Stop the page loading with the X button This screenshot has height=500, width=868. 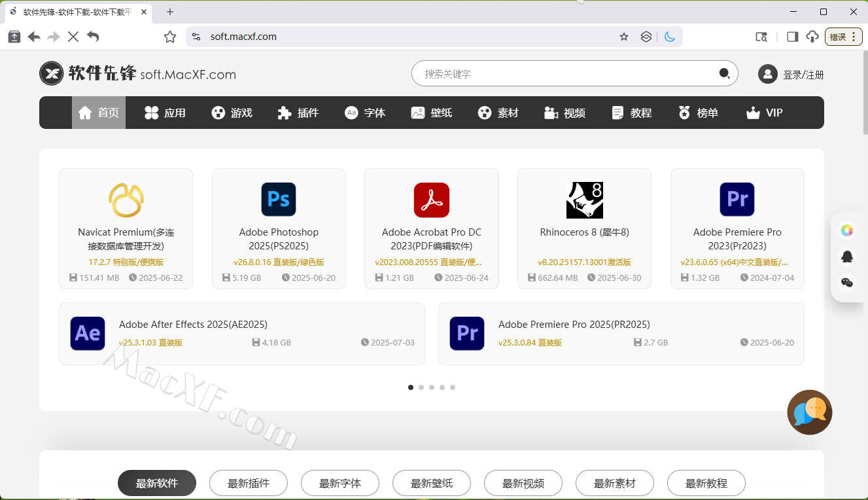point(73,37)
